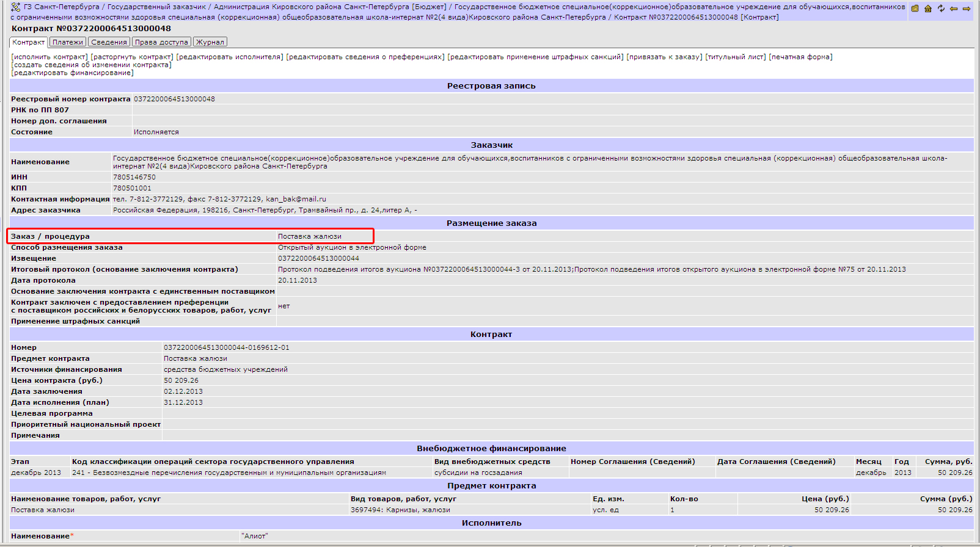Click [редактировать исполнителя] link
The image size is (980, 547).
click(x=230, y=57)
